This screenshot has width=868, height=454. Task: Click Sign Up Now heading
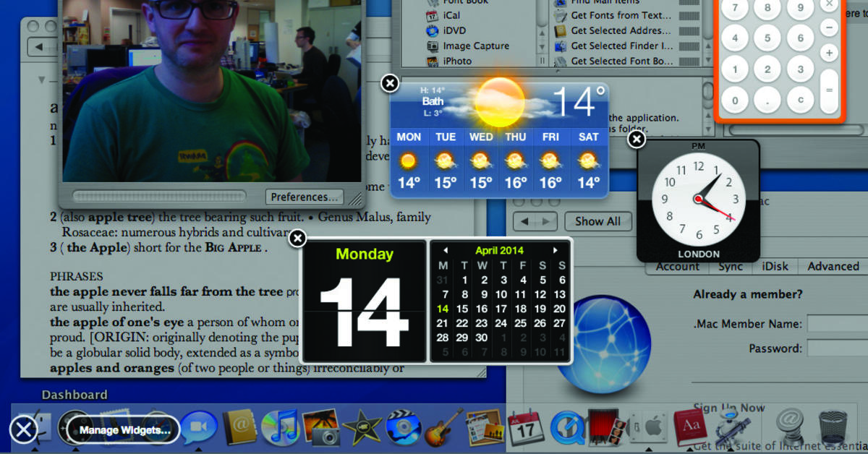click(x=729, y=408)
